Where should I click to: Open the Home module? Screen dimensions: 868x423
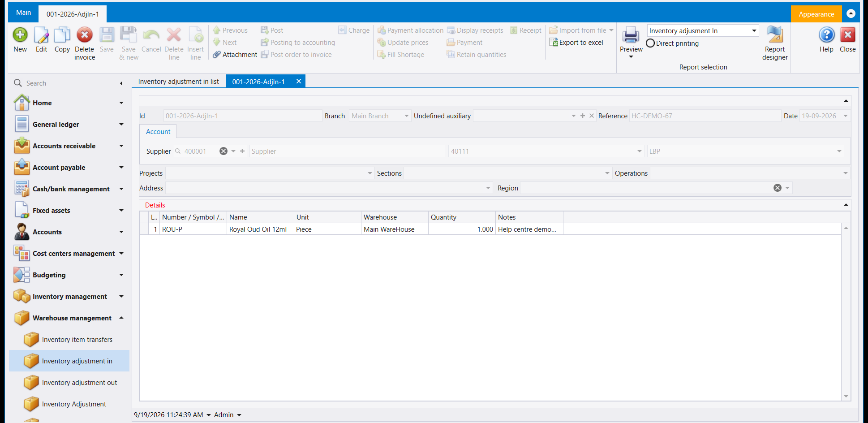pyautogui.click(x=69, y=103)
